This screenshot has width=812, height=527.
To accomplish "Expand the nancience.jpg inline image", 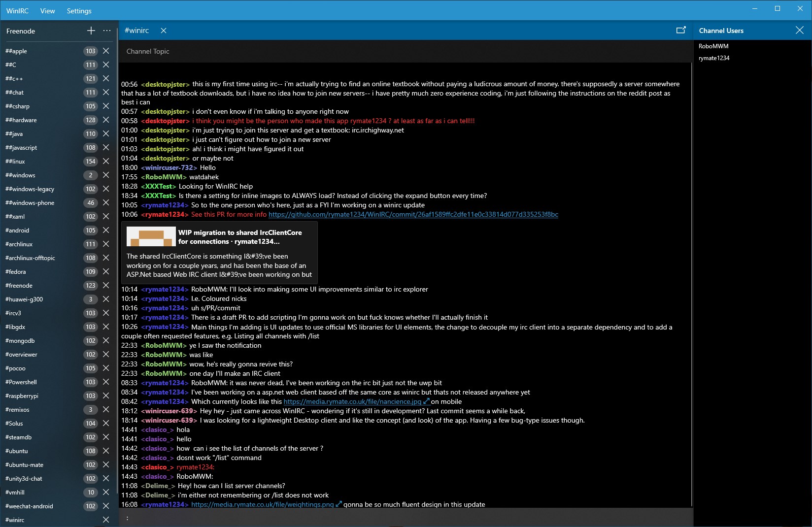I will coord(427,401).
